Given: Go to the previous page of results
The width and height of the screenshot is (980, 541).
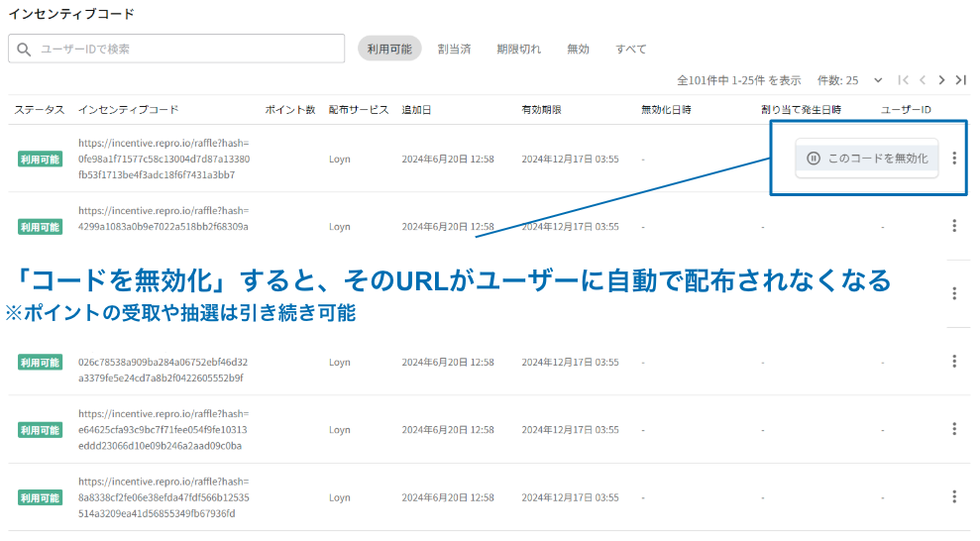Looking at the screenshot, I should (x=923, y=80).
